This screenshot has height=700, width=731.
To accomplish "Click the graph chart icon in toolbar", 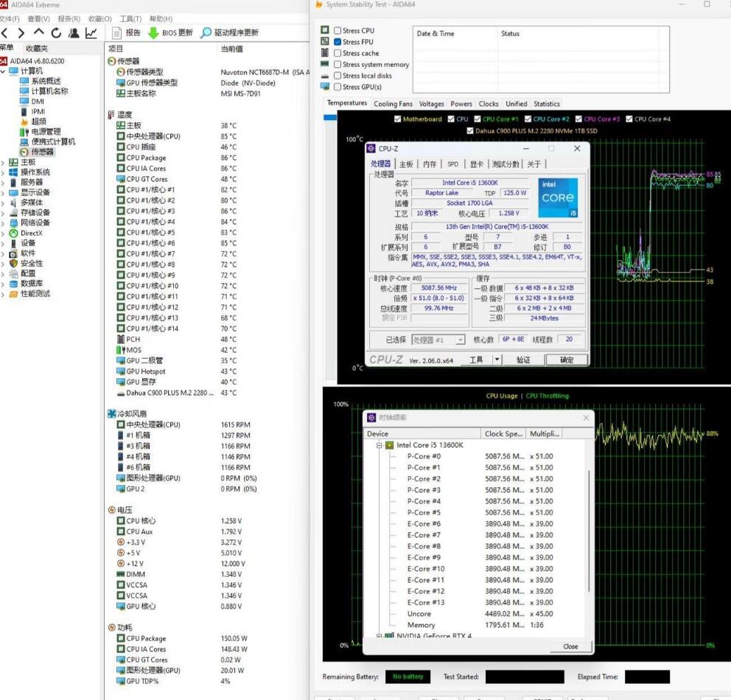I will [91, 33].
